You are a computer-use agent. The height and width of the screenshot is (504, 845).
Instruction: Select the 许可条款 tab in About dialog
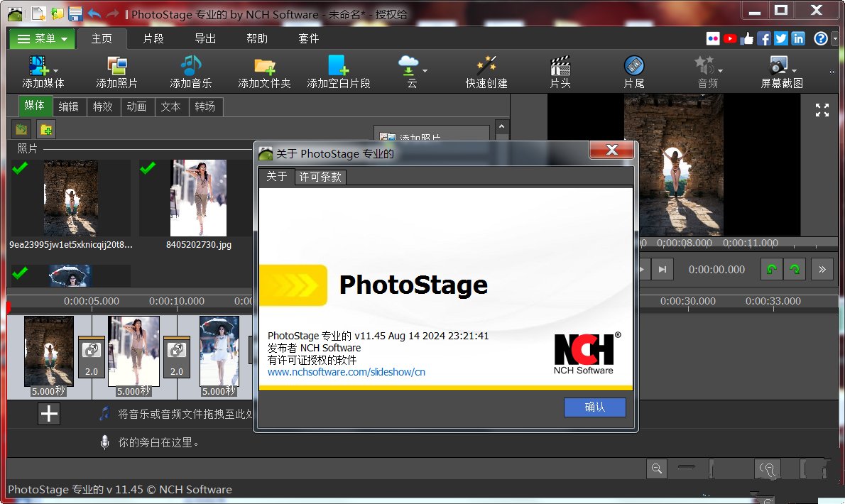click(x=320, y=177)
